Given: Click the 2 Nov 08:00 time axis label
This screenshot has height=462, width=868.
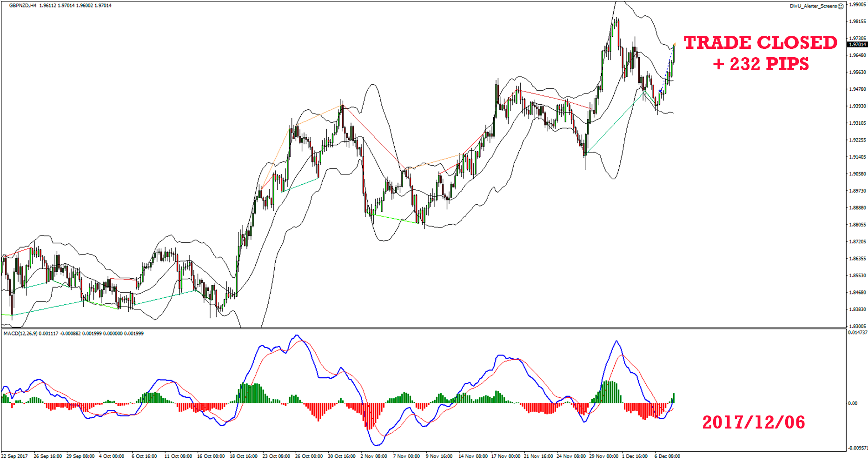Looking at the screenshot, I should click(x=374, y=456).
